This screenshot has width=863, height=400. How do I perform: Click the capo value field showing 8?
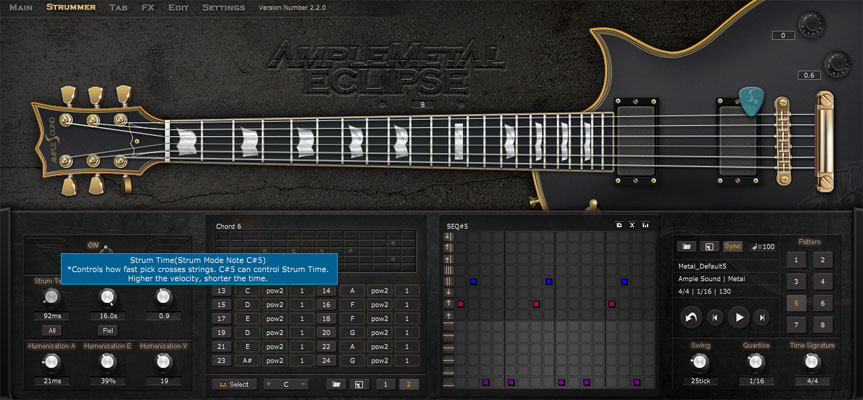[x=422, y=105]
